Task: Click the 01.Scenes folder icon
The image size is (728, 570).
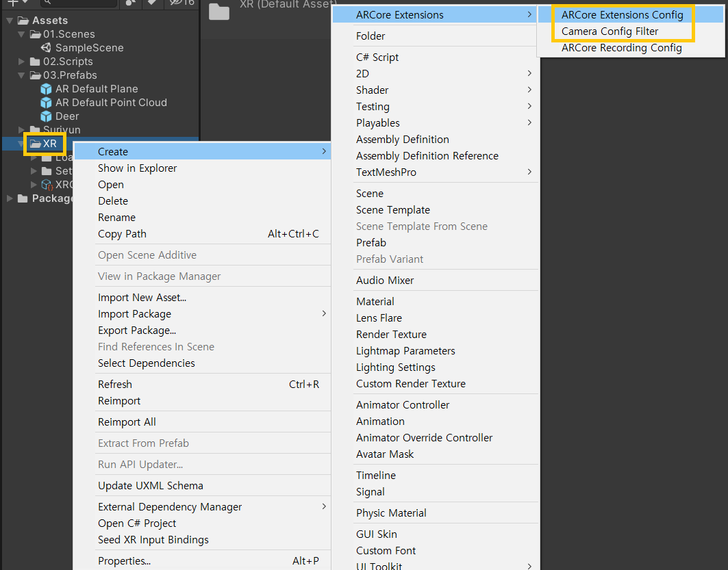Action: click(36, 34)
